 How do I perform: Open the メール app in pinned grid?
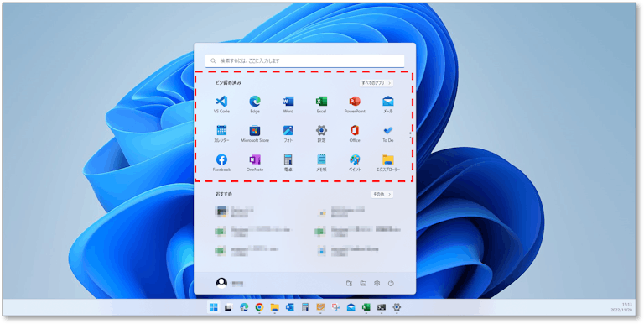tap(387, 104)
